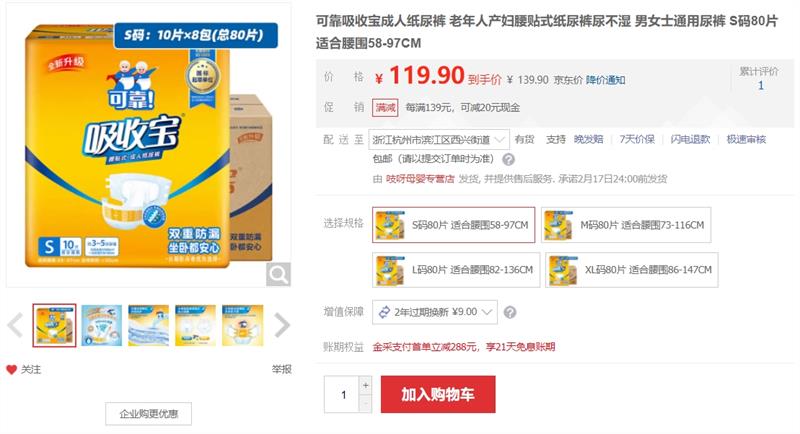Select L码80片 适合腰围82-136CM option
The height and width of the screenshot is (434, 800).
point(456,270)
